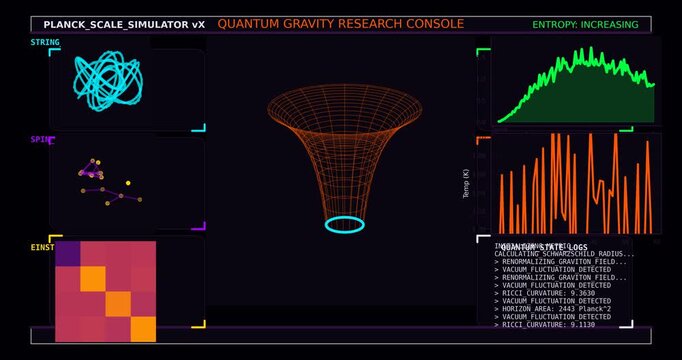Select the CALCULATING_SCHWARZSCHILD_RADIUS log line
Viewport: 682px width, 360px height.
[564, 254]
